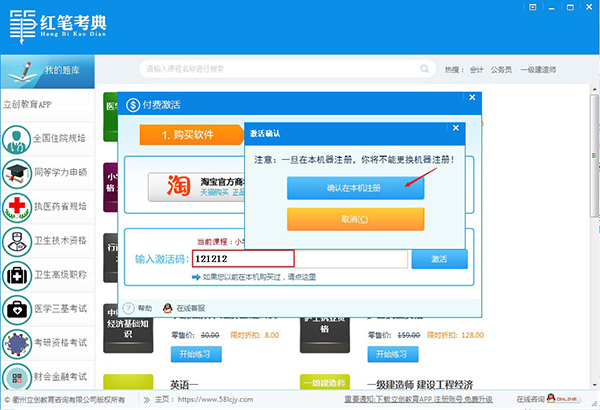Open notice 重要通知:下载立创教育APP注册账号免费升级
This screenshot has height=410, width=600.
(x=418, y=399)
